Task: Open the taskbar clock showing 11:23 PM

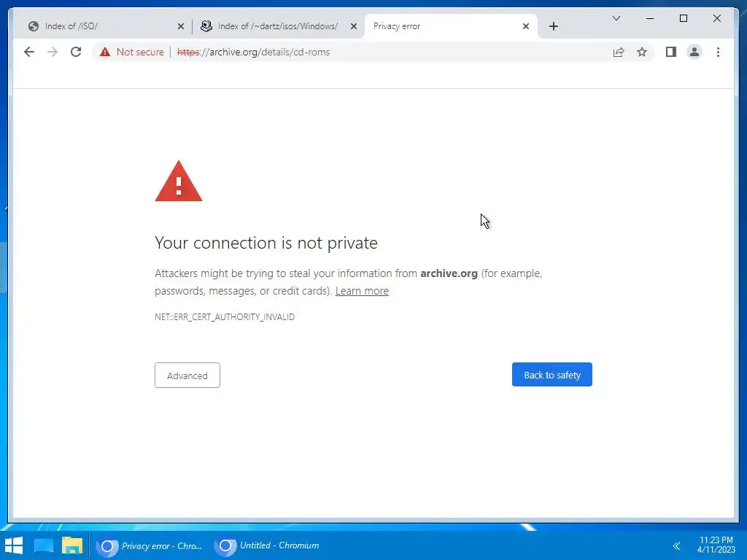Action: (x=716, y=545)
